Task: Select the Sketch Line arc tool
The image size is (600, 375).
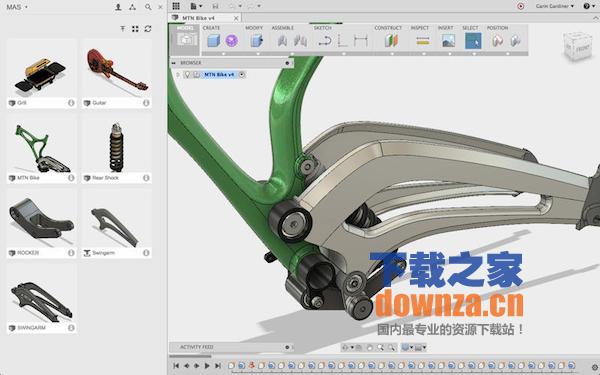Action: click(325, 41)
